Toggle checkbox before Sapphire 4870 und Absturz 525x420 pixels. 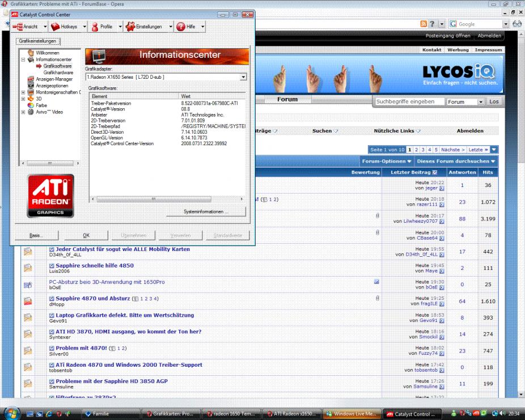click(x=52, y=299)
